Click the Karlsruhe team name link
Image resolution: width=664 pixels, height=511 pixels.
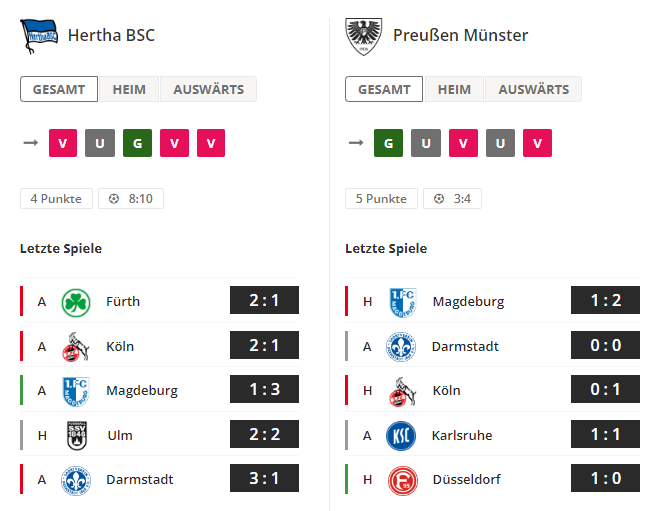462,435
